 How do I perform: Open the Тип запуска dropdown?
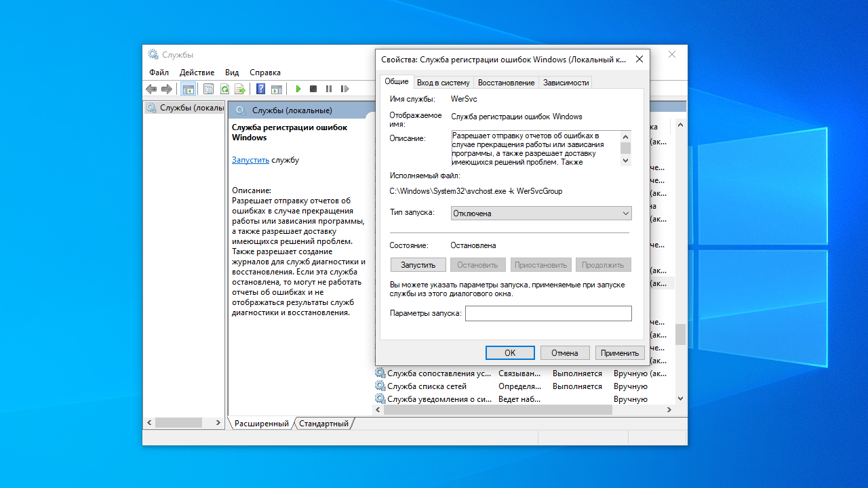click(540, 213)
